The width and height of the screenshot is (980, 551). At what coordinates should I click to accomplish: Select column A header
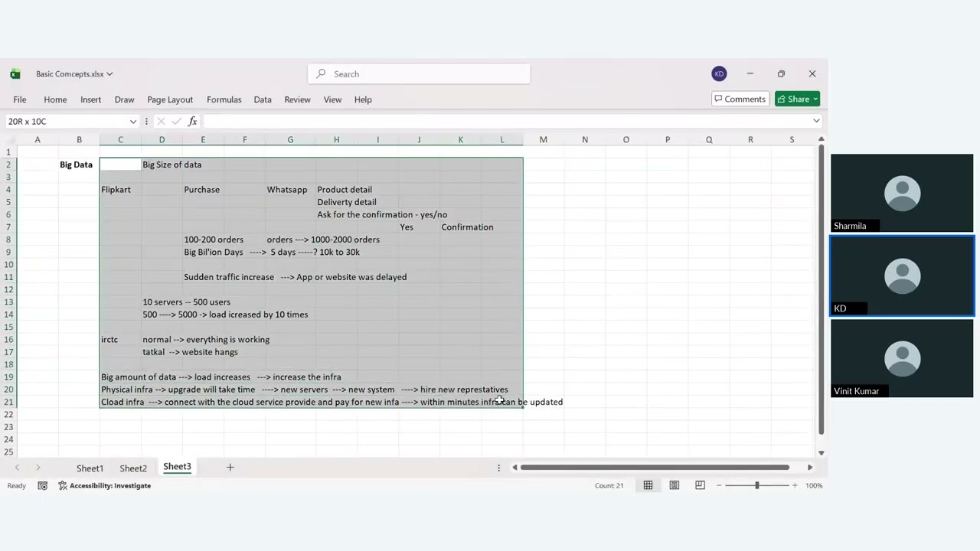(38, 139)
